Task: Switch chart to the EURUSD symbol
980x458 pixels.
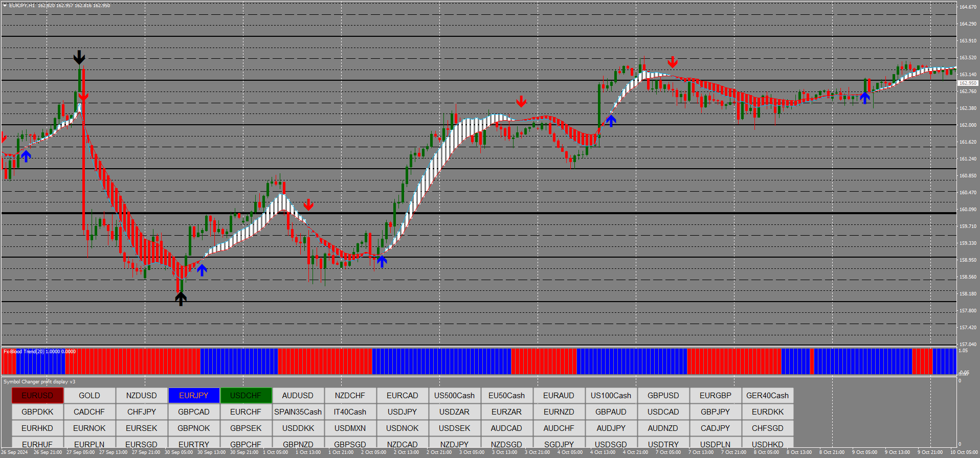Action: (x=37, y=396)
